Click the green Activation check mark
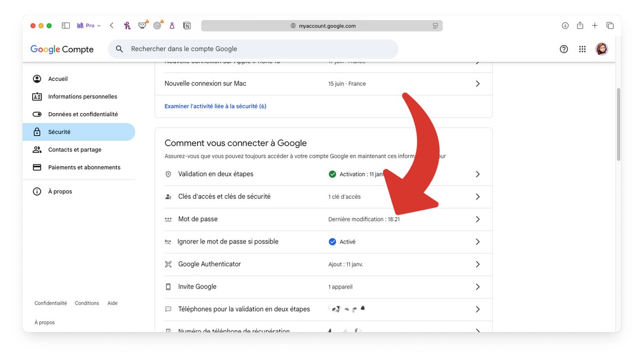The image size is (644, 362). pyautogui.click(x=332, y=174)
